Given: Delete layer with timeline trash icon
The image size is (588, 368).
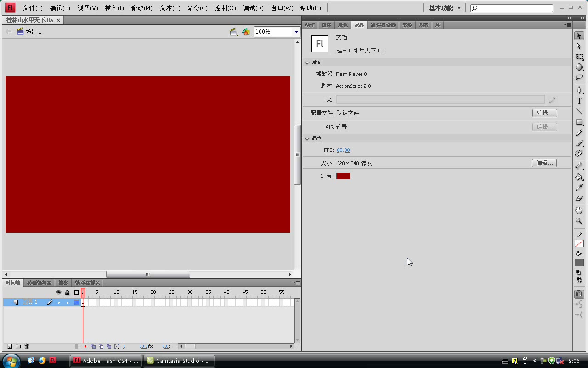Looking at the screenshot, I should pos(27,346).
